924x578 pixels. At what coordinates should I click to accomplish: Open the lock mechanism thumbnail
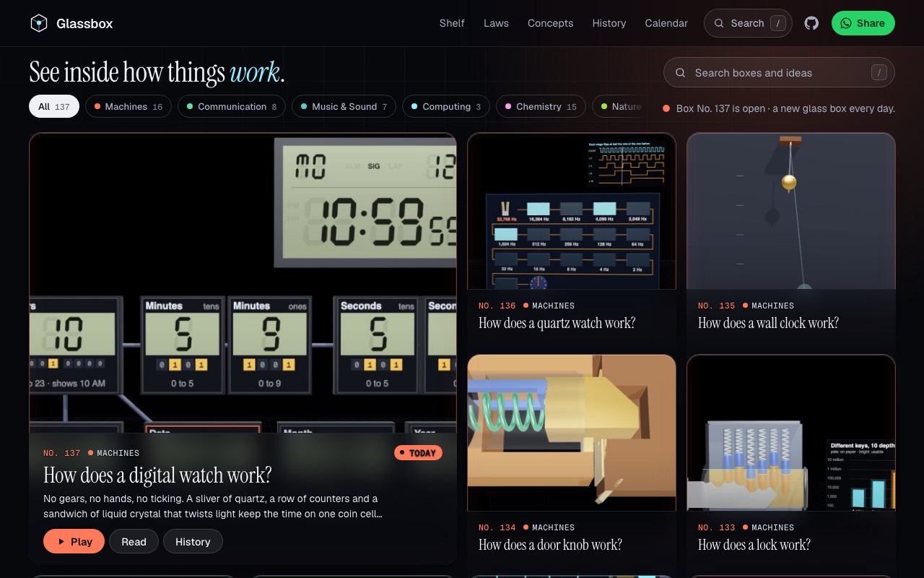791,433
